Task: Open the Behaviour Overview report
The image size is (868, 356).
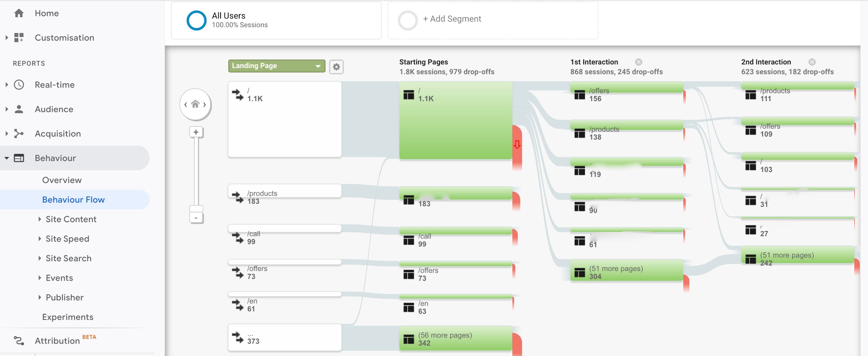Action: click(62, 180)
